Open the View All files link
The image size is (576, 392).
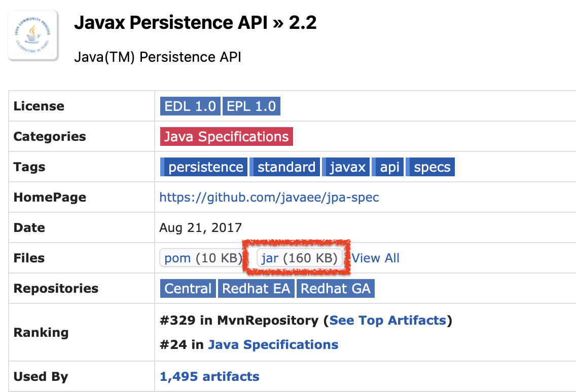coord(375,258)
